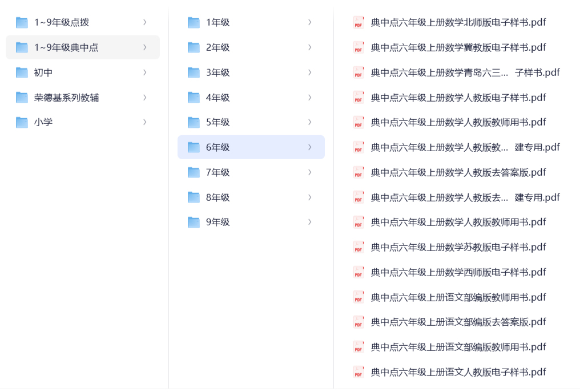
Task: Click the folder icon next to 9年级
Action: pyautogui.click(x=194, y=222)
